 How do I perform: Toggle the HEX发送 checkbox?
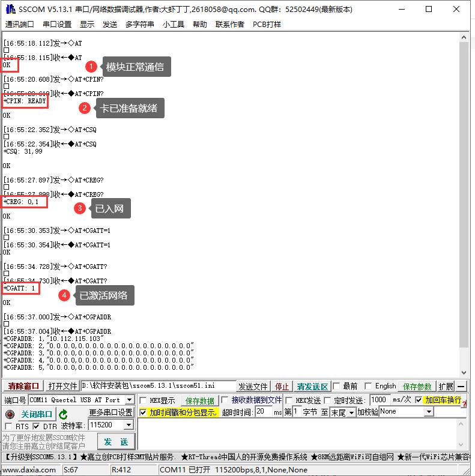[x=289, y=400]
